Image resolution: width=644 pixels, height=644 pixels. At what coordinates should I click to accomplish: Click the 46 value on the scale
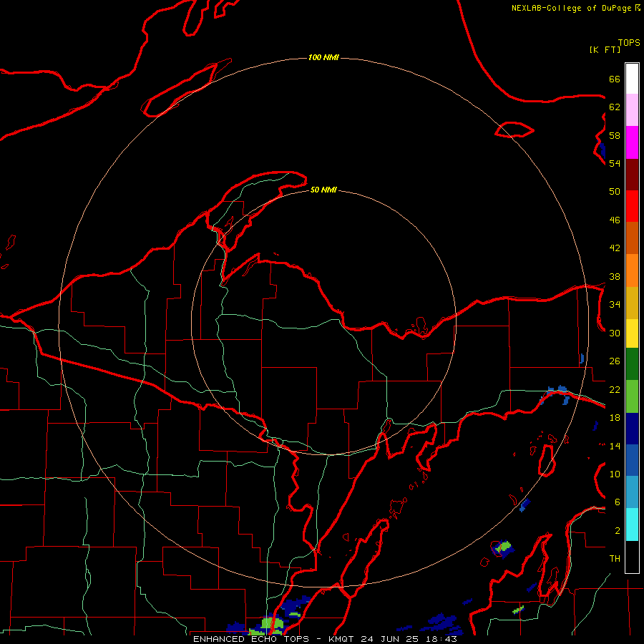tap(615, 220)
